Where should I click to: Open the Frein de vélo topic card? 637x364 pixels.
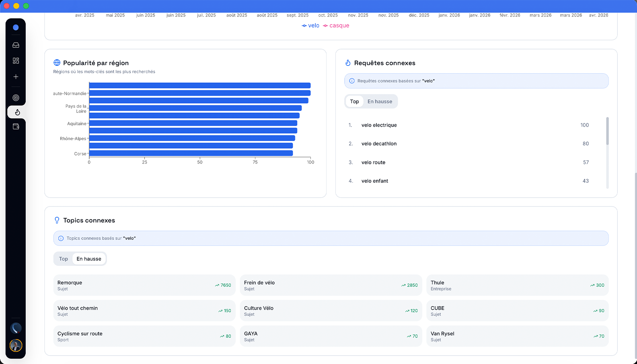[x=331, y=285]
